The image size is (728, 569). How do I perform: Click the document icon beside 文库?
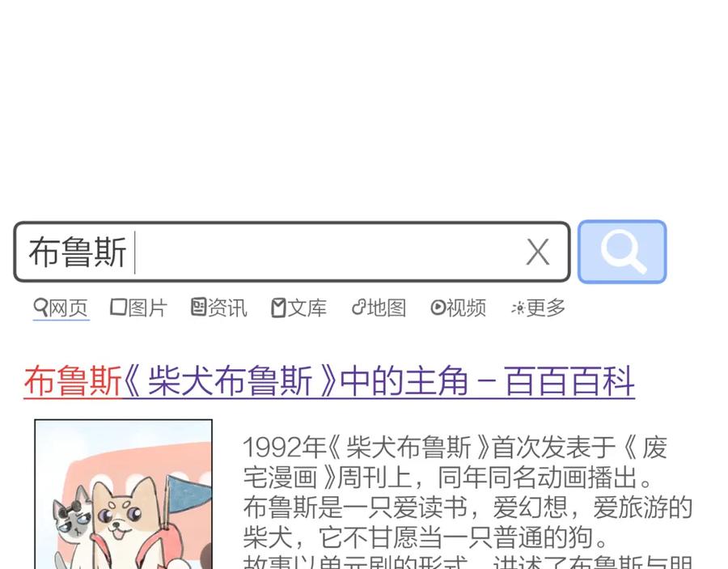pyautogui.click(x=278, y=308)
